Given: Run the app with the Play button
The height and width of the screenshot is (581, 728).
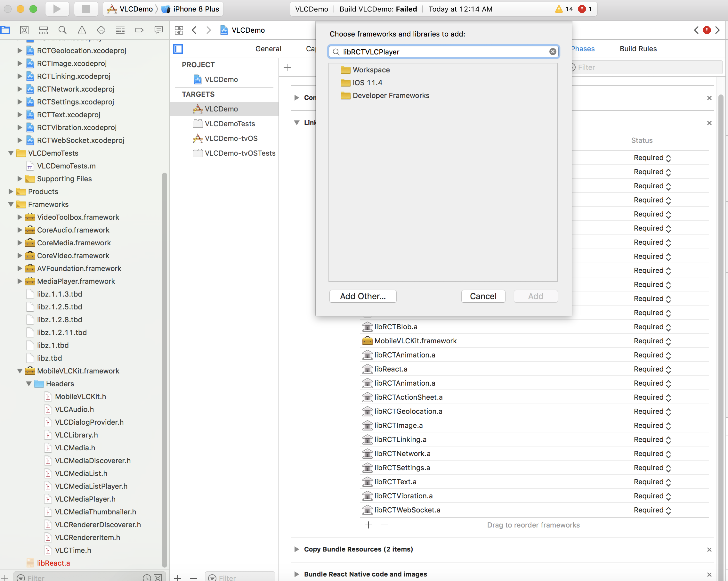Looking at the screenshot, I should (57, 9).
